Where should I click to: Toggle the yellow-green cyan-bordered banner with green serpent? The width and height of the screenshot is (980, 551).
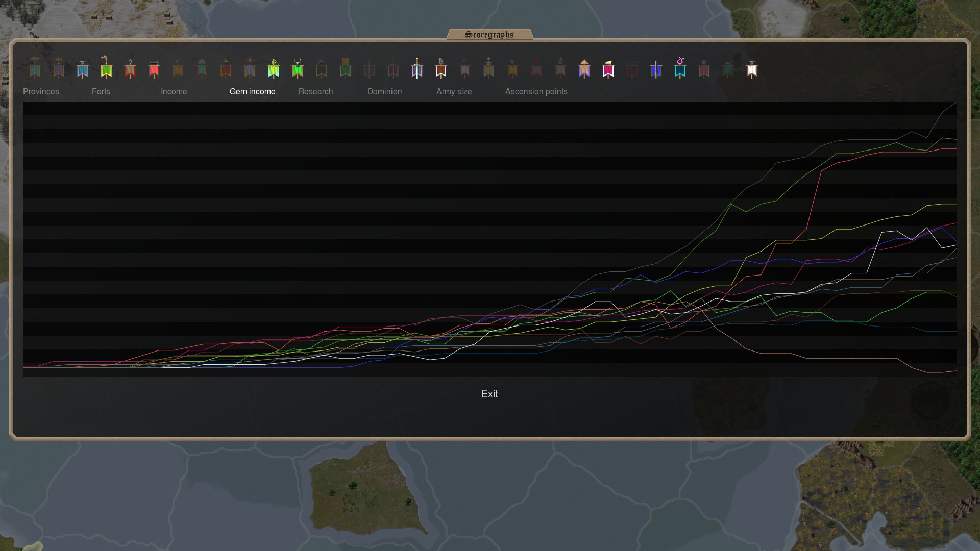pos(274,67)
